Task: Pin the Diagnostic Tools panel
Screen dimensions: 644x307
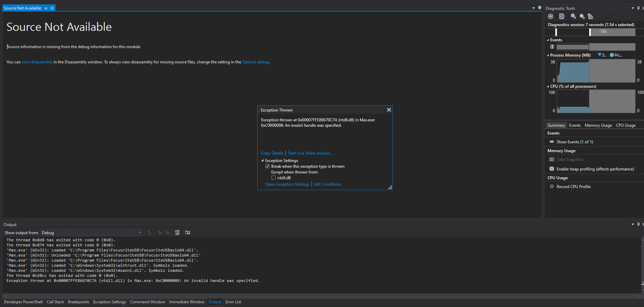Action: pos(638,8)
